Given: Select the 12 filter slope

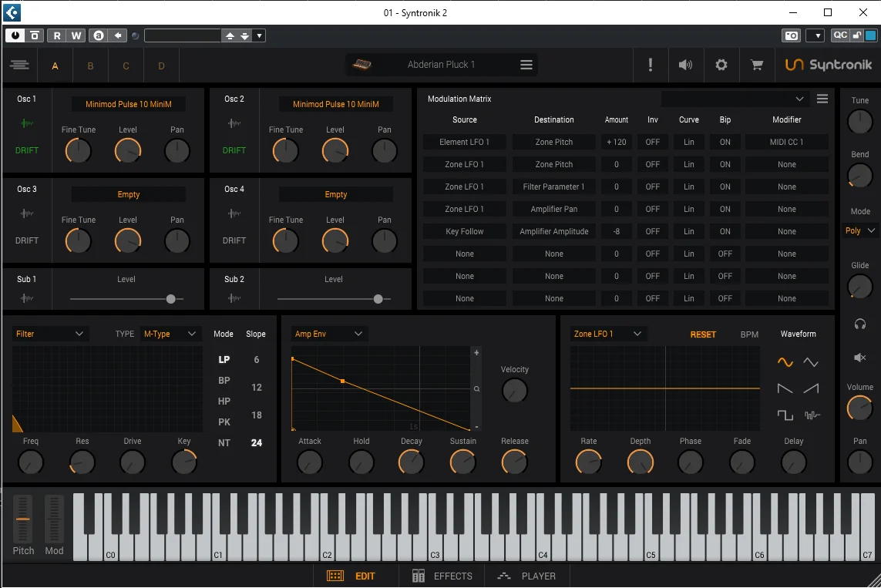Looking at the screenshot, I should tap(256, 388).
